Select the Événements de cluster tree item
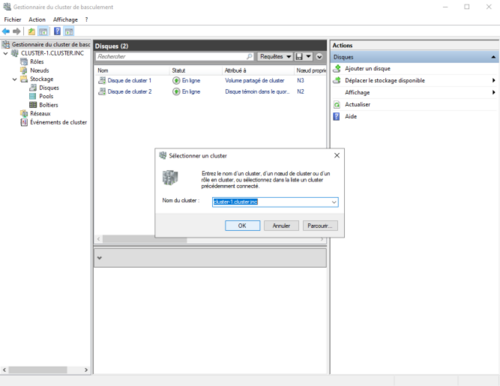Image resolution: width=500 pixels, height=386 pixels. [58, 122]
